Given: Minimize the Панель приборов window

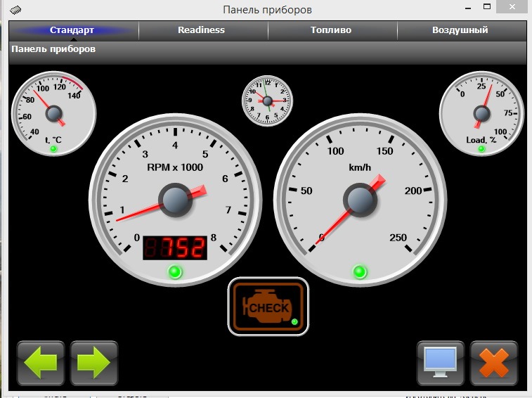Looking at the screenshot, I should pos(468,7).
